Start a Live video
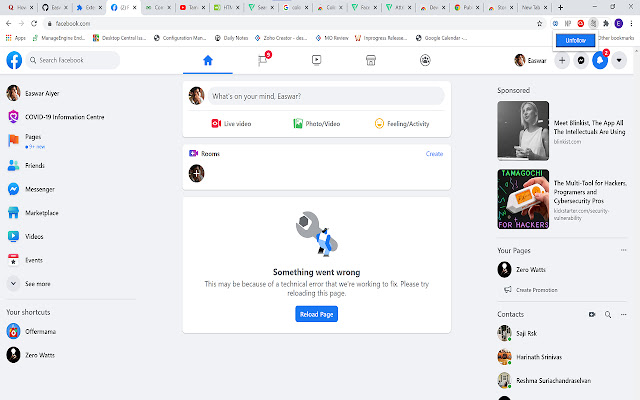Screen dimensions: 640x400 click(x=231, y=124)
